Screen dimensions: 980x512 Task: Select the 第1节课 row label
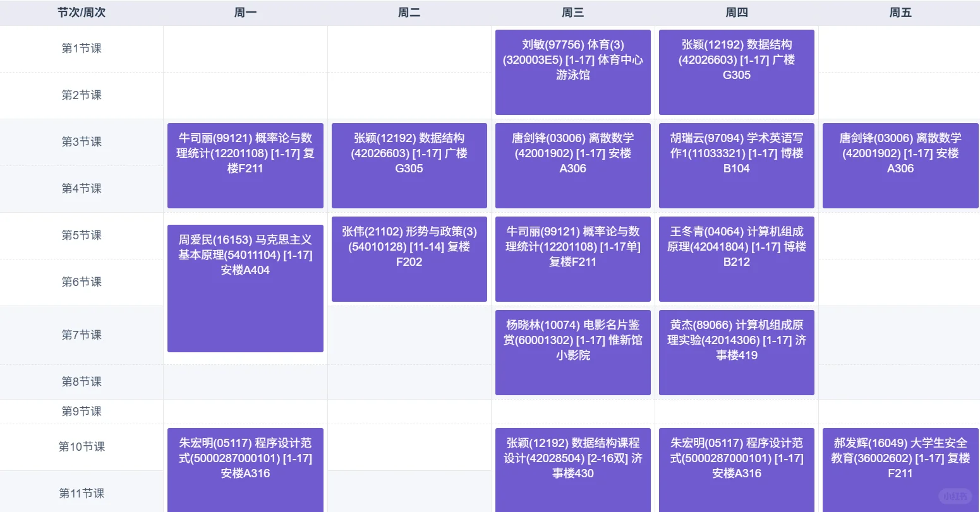tap(81, 49)
